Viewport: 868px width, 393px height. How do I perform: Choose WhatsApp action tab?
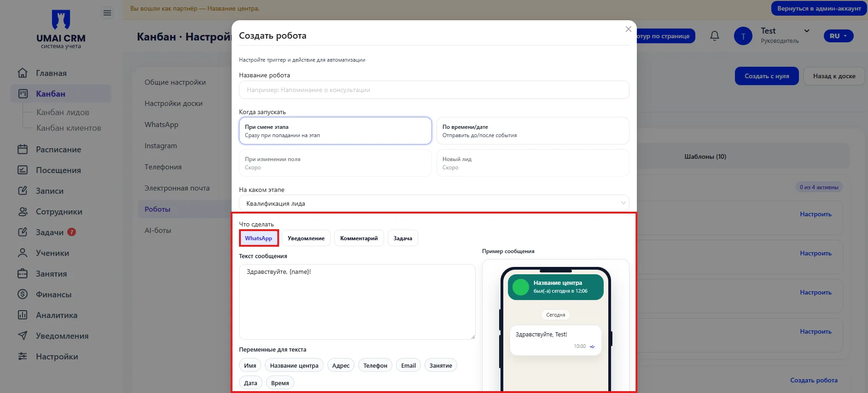click(x=259, y=238)
